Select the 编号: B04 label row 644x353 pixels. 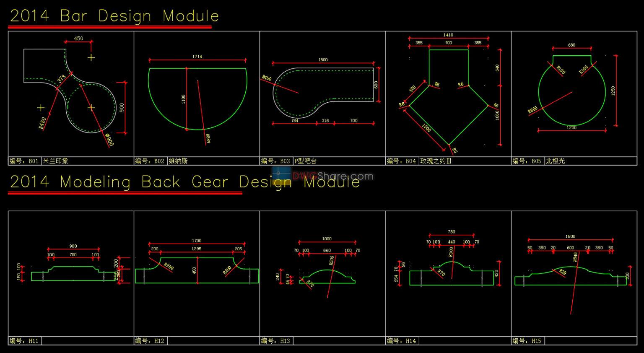pos(402,161)
